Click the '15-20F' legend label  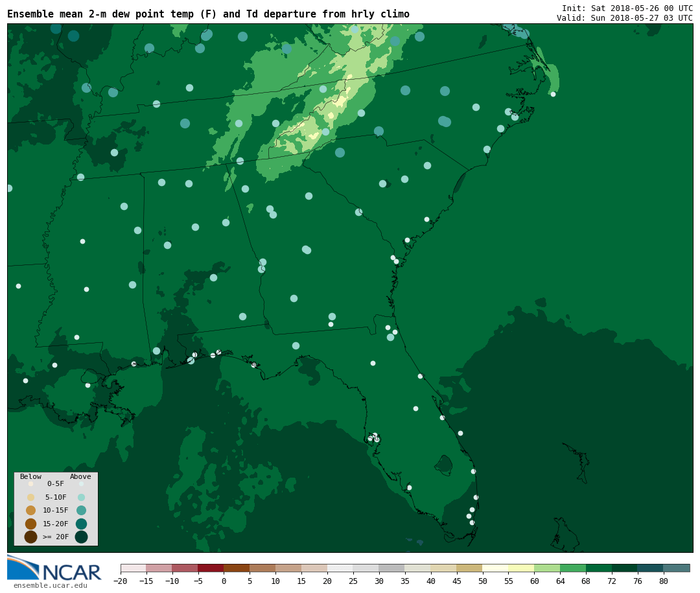56,524
